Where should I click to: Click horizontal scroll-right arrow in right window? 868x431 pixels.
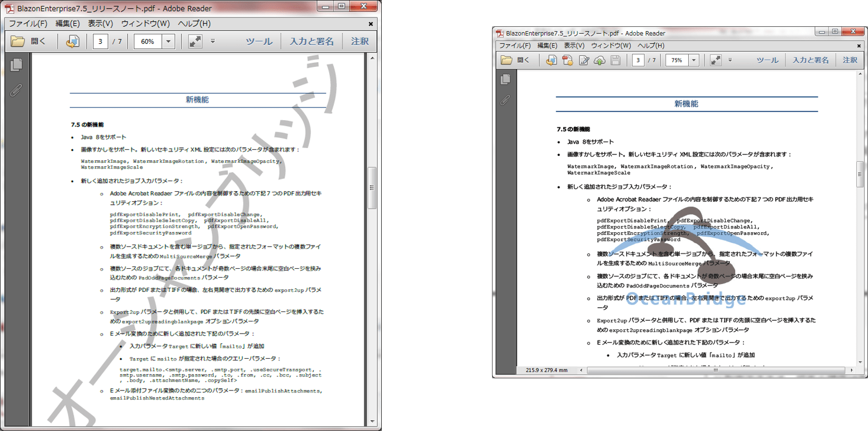tap(852, 370)
